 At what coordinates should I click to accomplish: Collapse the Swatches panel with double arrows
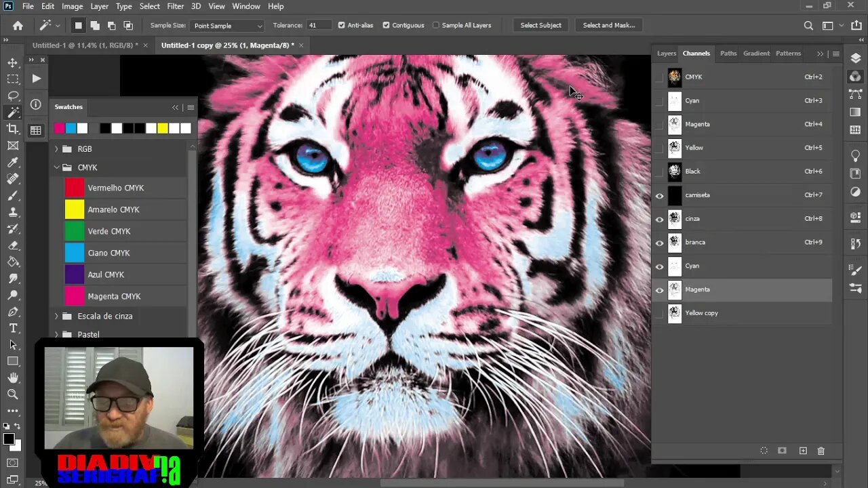(x=175, y=107)
